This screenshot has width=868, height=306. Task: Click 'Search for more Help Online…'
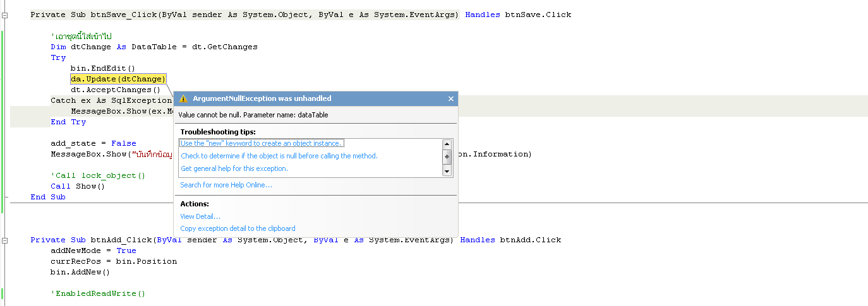tap(226, 185)
